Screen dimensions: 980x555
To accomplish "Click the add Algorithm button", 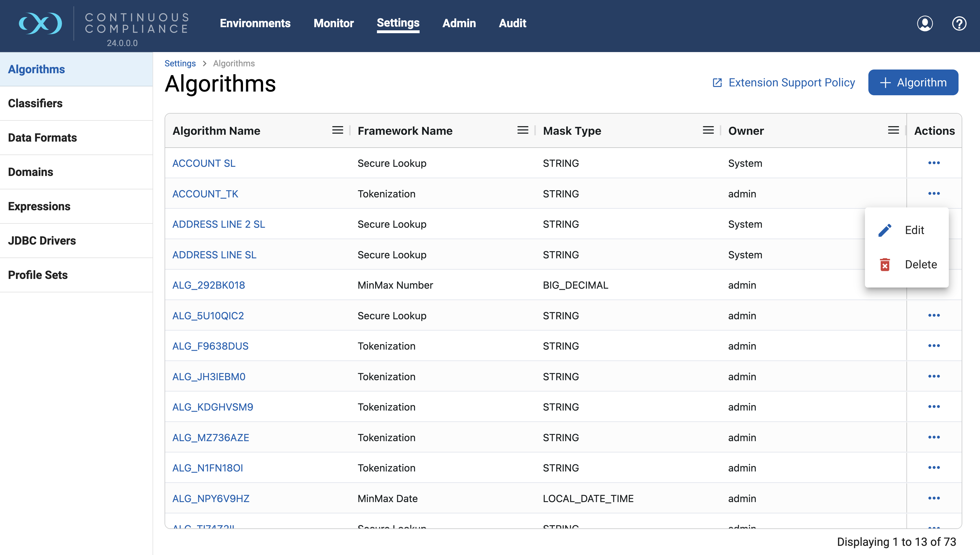I will coord(913,82).
